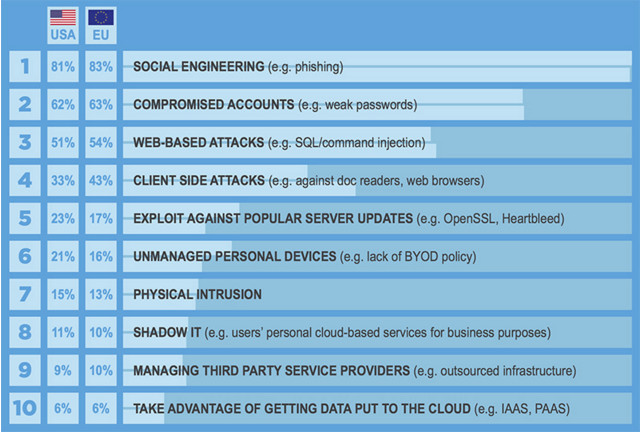This screenshot has width=640, height=432.
Task: Click the 'SOCIAL ENGINEERING (e.g. phishing)' label
Action: [238, 67]
